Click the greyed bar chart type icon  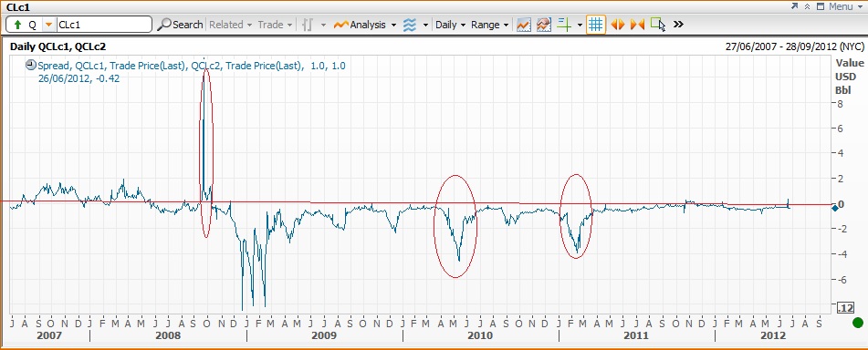pos(308,25)
